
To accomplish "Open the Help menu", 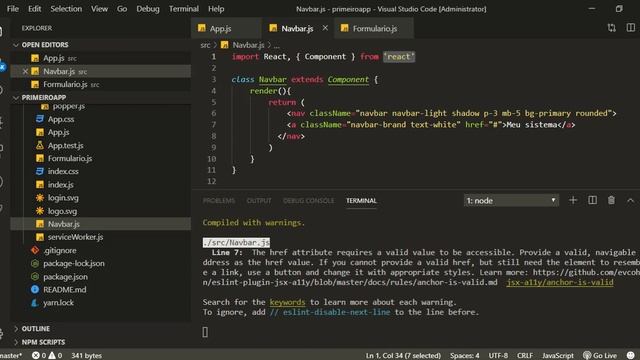I will [216, 9].
